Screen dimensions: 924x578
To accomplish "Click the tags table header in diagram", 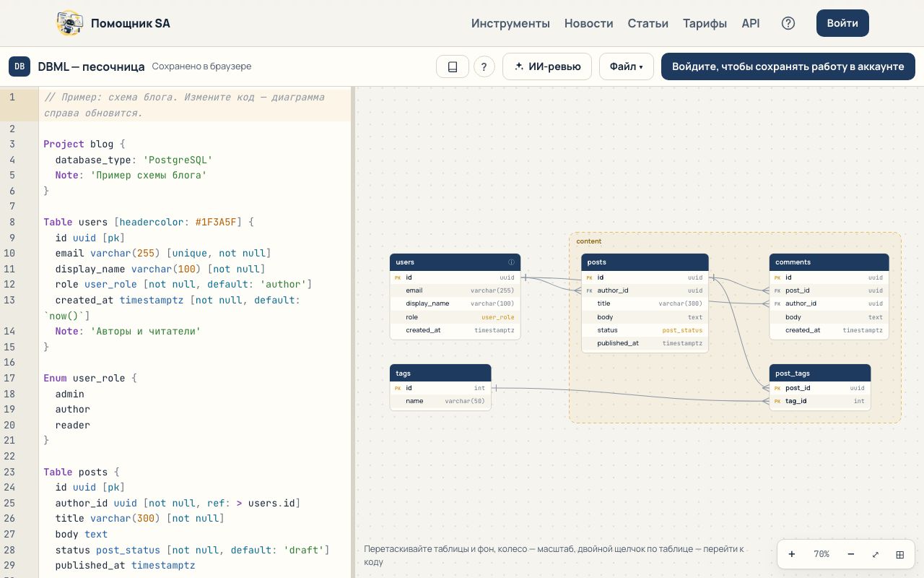I will (440, 373).
